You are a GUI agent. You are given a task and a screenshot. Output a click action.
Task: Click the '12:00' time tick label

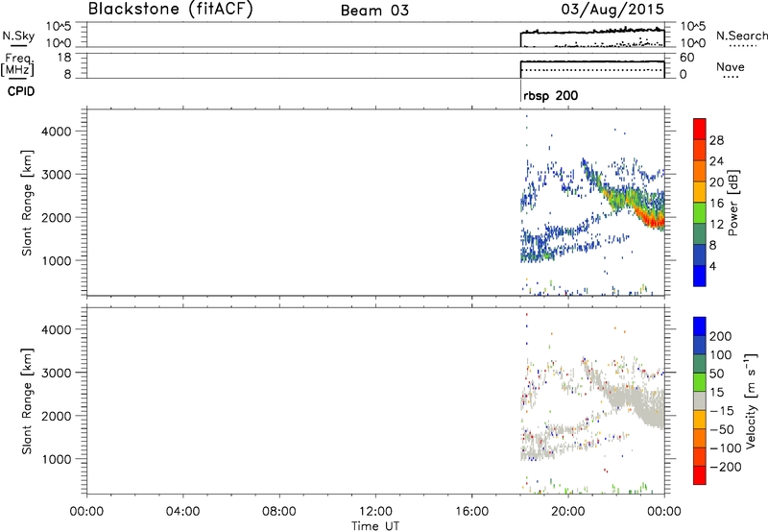[x=375, y=512]
